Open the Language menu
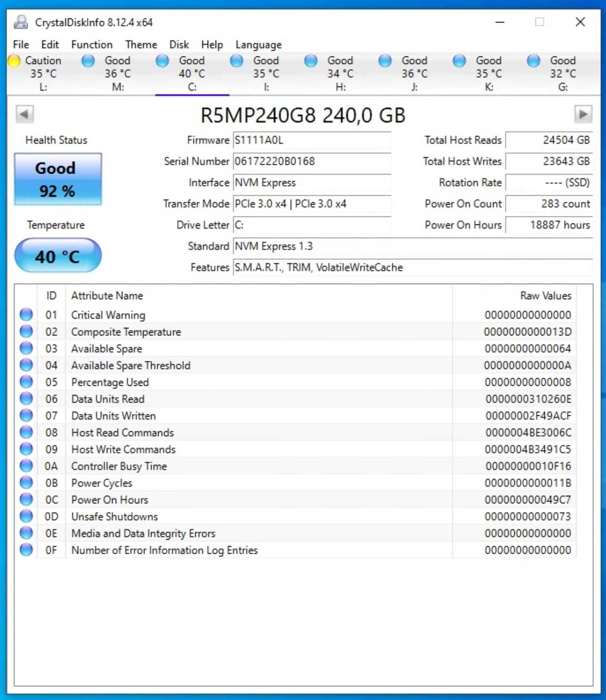 pos(259,45)
